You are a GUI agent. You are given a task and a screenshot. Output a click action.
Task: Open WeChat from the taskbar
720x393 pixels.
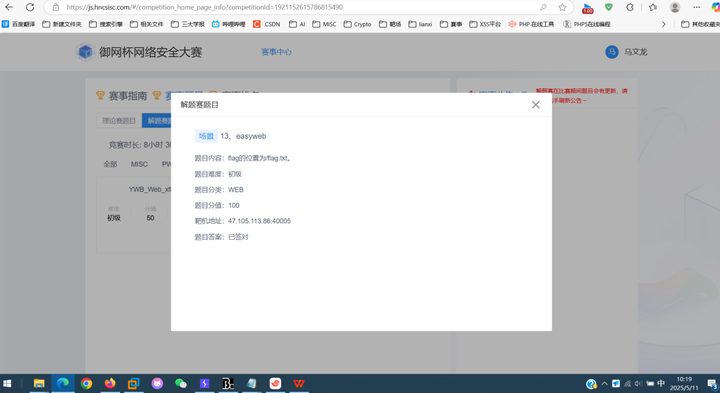[180, 383]
